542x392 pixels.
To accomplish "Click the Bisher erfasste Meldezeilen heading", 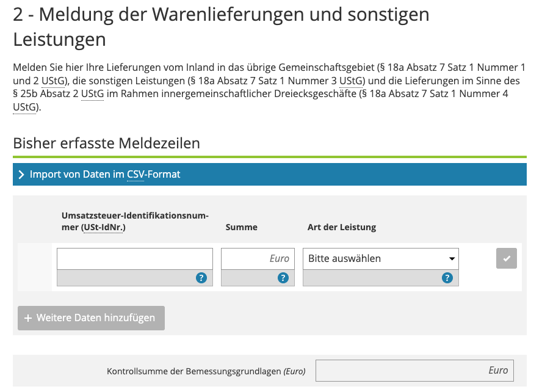I will pyautogui.click(x=106, y=143).
